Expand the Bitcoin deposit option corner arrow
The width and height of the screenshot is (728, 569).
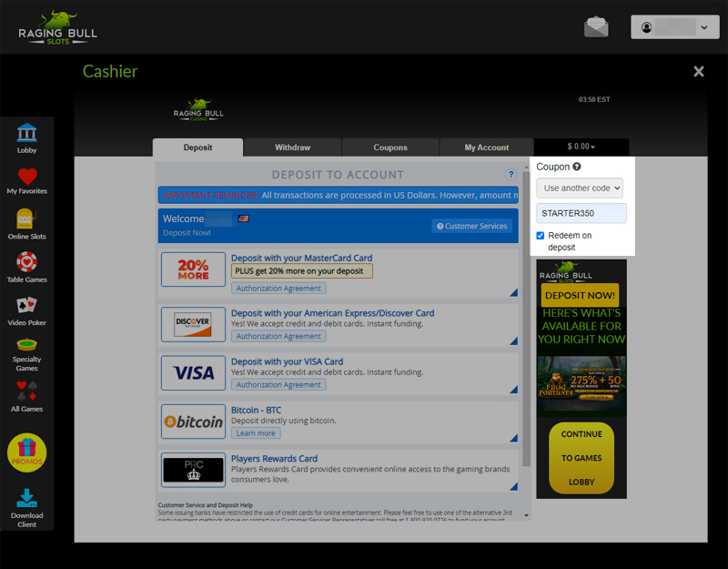513,438
